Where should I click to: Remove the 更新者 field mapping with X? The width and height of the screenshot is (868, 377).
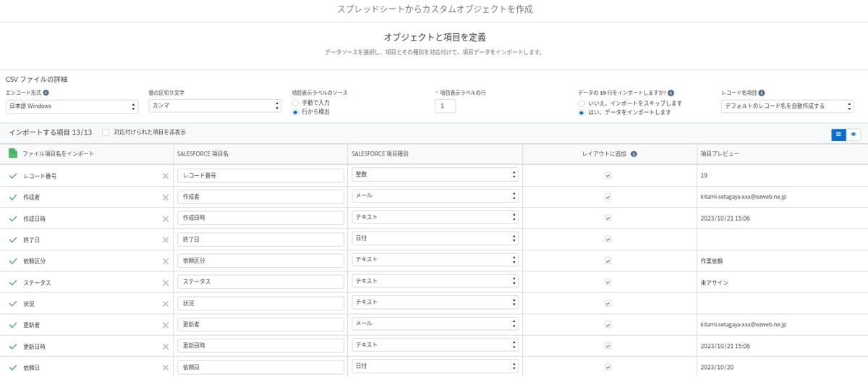click(165, 326)
